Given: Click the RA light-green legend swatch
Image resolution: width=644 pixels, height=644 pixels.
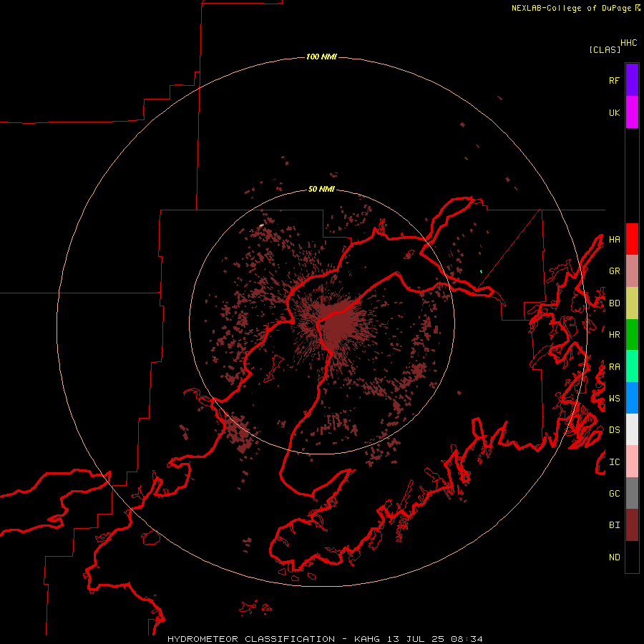Looking at the screenshot, I should (x=632, y=366).
